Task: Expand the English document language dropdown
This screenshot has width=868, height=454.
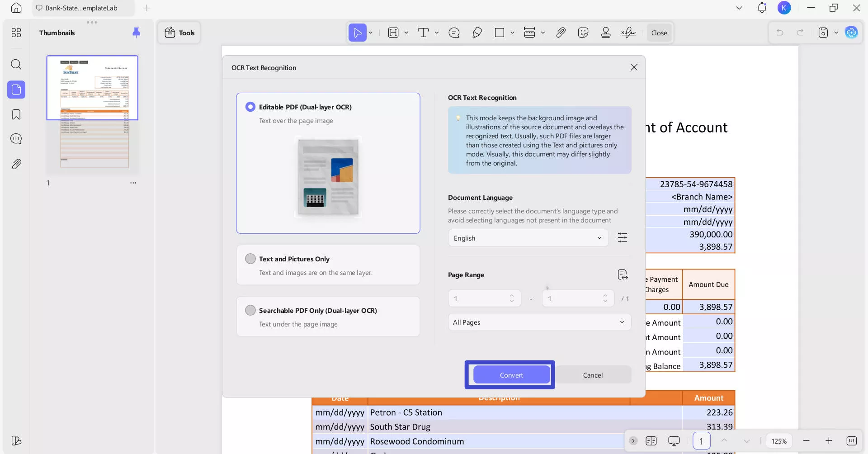Action: tap(528, 238)
